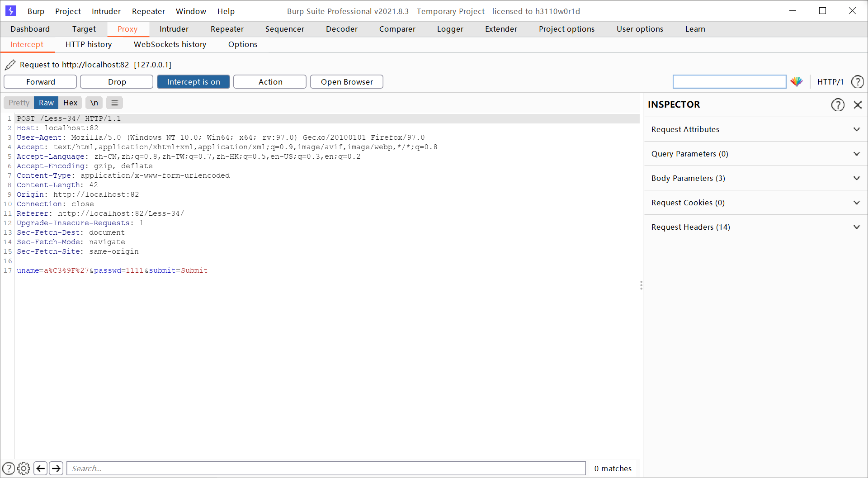Expand Request Headers (14) section
868x478 pixels.
[x=755, y=227]
